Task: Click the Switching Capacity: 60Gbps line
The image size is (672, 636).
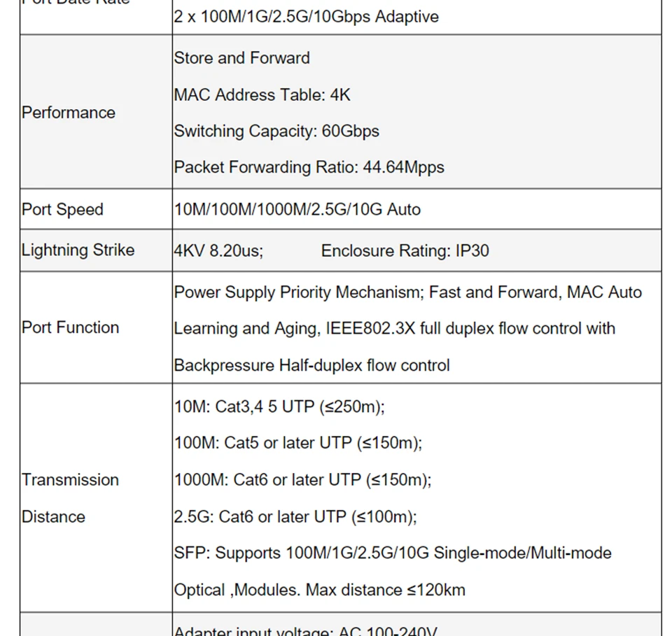Action: tap(276, 131)
